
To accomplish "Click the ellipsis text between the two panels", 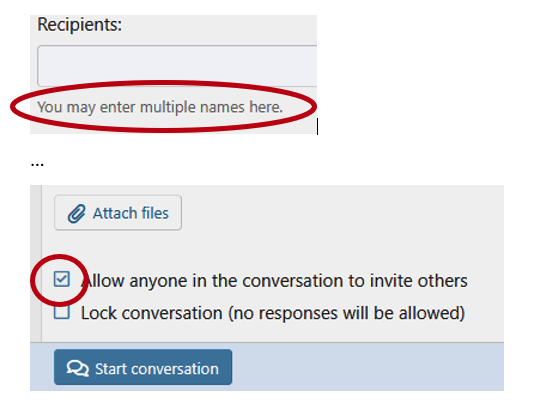I will [x=37, y=164].
